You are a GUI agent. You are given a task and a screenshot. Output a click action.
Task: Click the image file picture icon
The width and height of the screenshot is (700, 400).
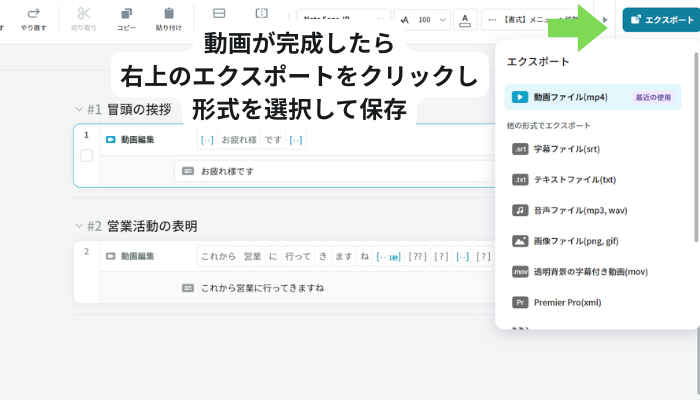[520, 241]
